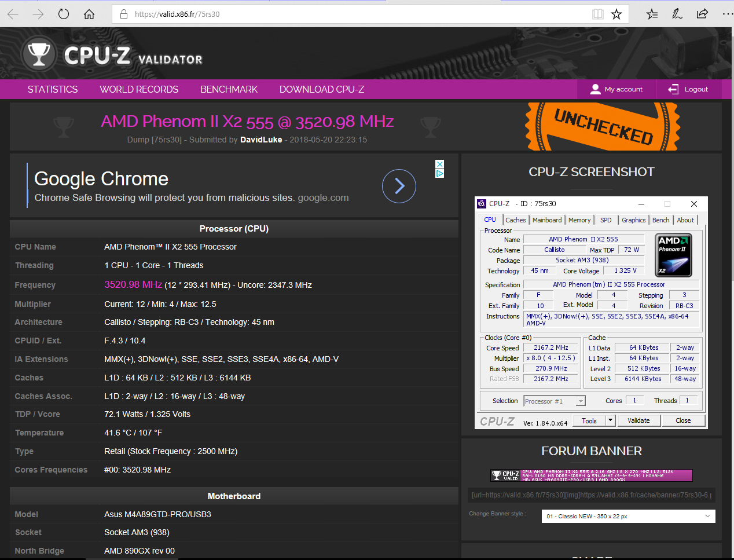This screenshot has height=560, width=734.
Task: Click Close button in CPU-Z screenshot
Action: point(683,420)
